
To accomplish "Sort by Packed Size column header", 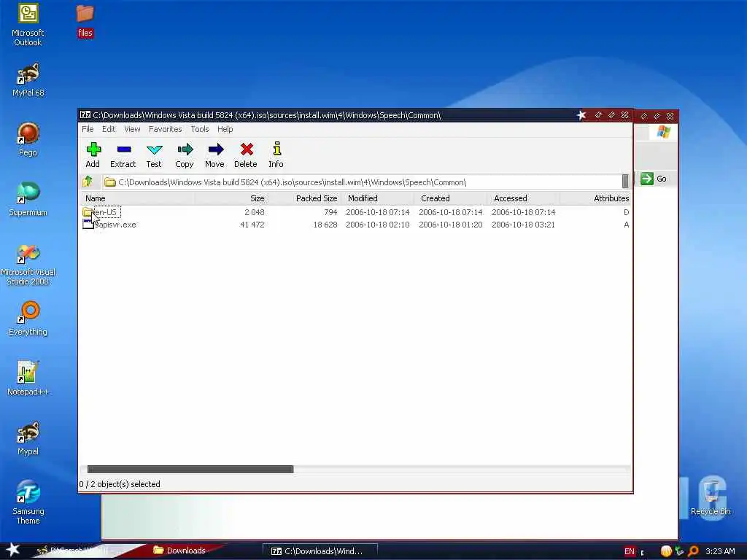I will point(304,198).
